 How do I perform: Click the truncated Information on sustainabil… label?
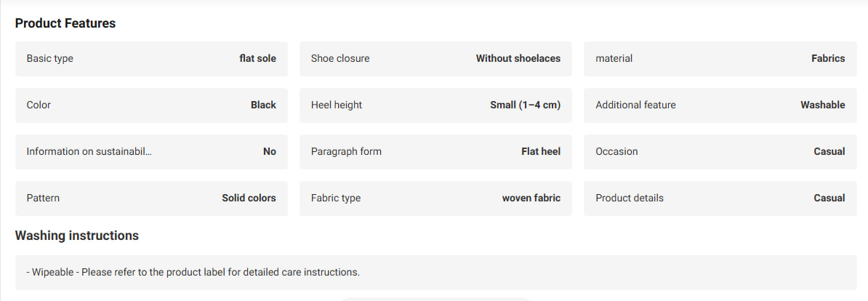[89, 152]
